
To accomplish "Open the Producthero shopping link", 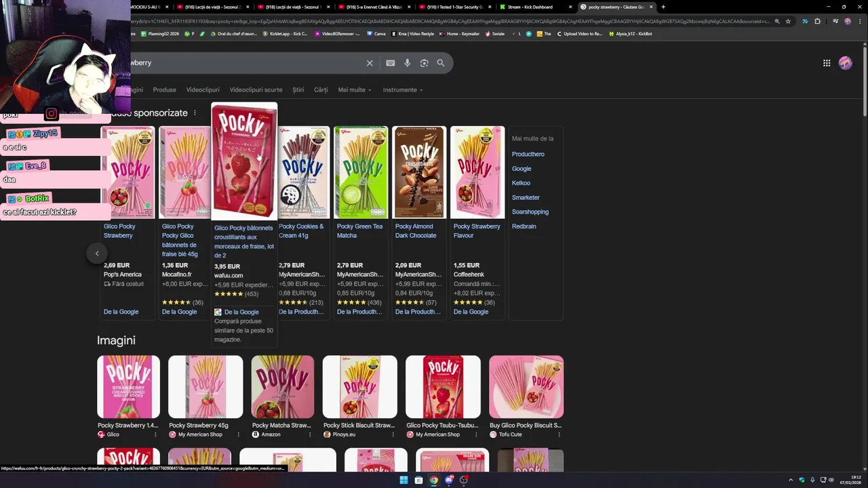I will pos(528,155).
